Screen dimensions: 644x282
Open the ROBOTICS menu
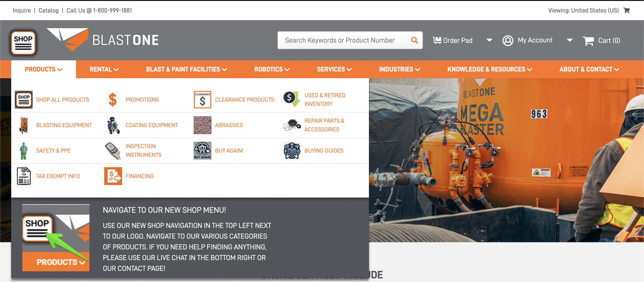[x=272, y=69]
